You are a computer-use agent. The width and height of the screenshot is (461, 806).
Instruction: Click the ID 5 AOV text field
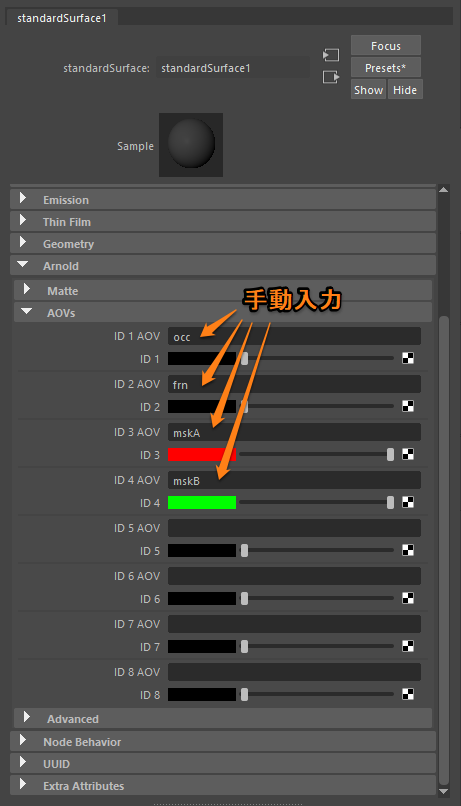click(294, 528)
